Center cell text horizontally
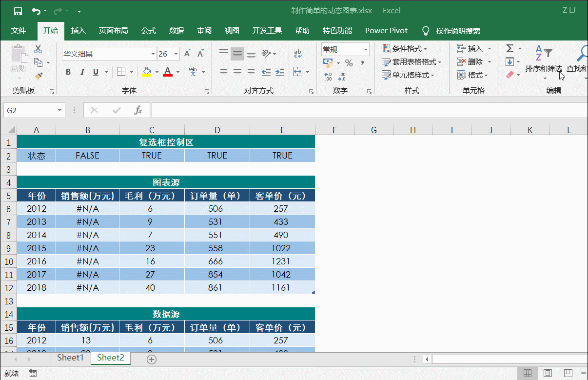The image size is (588, 380). pyautogui.click(x=237, y=72)
